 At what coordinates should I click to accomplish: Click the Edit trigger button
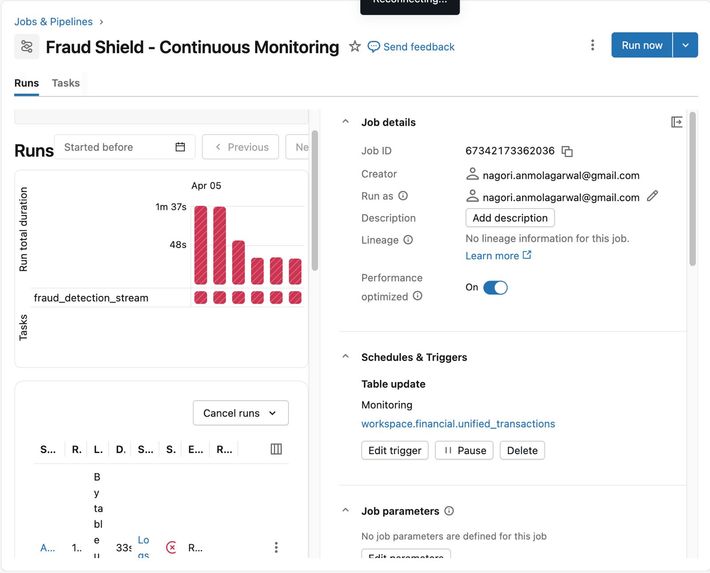394,450
